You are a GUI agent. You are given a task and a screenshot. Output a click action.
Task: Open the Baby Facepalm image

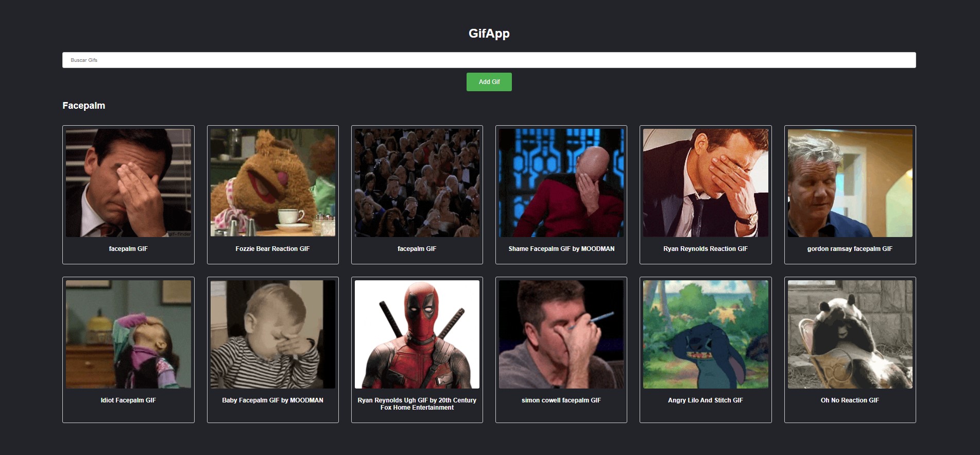273,334
